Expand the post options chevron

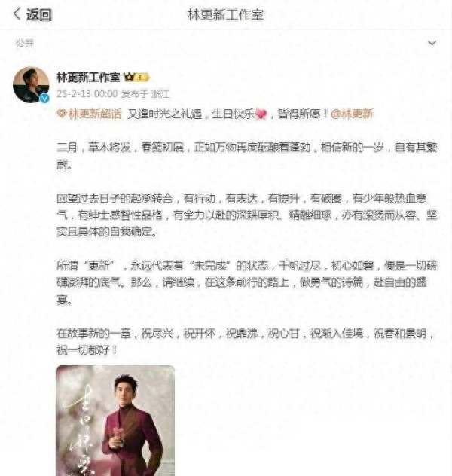click(432, 43)
